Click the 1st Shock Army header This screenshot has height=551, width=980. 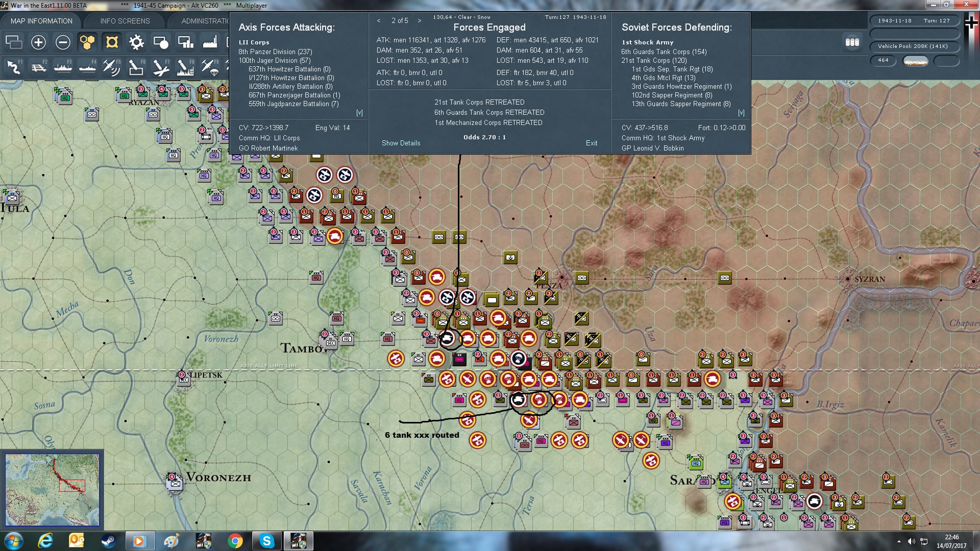[x=647, y=42]
